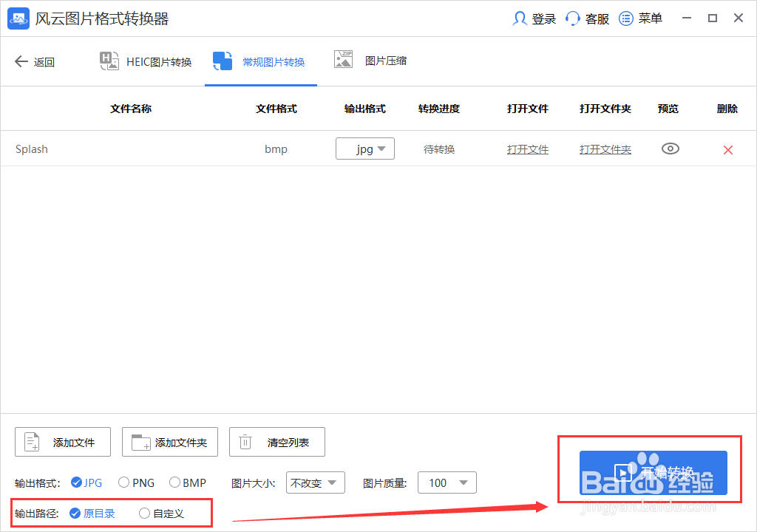Click the 添加文件 add file icon
The width and height of the screenshot is (757, 532).
click(x=30, y=442)
